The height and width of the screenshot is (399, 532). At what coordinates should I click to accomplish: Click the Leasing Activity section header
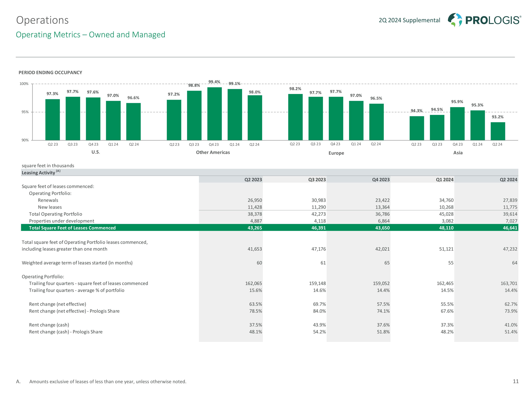click(38, 172)
